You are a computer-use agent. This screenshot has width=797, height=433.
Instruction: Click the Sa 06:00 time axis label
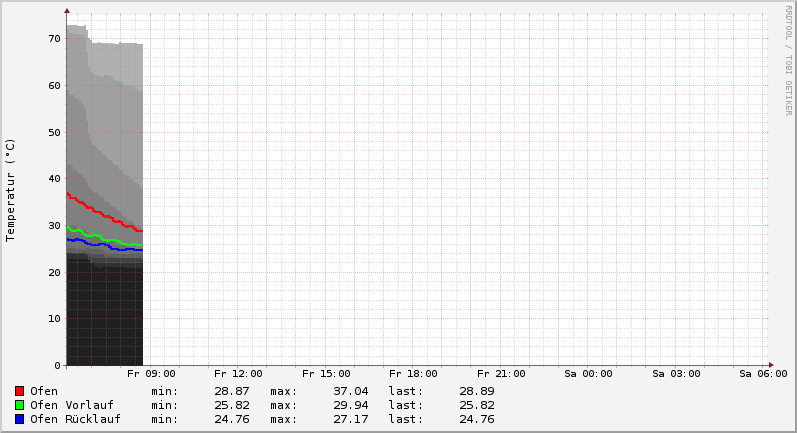click(x=762, y=374)
